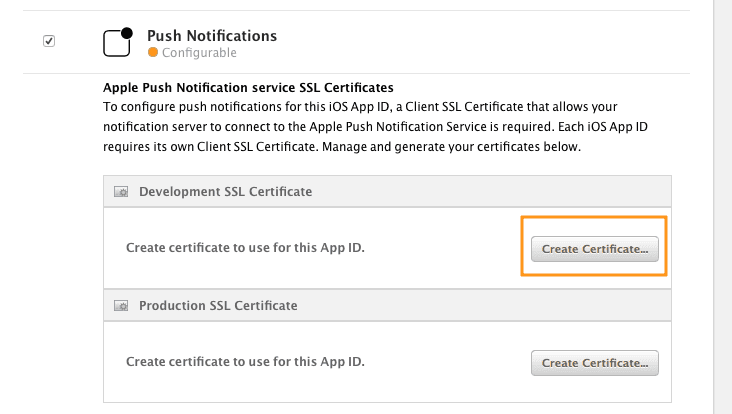The image size is (732, 414).
Task: Toggle the Push Notifications checkbox
Action: pyautogui.click(x=49, y=41)
